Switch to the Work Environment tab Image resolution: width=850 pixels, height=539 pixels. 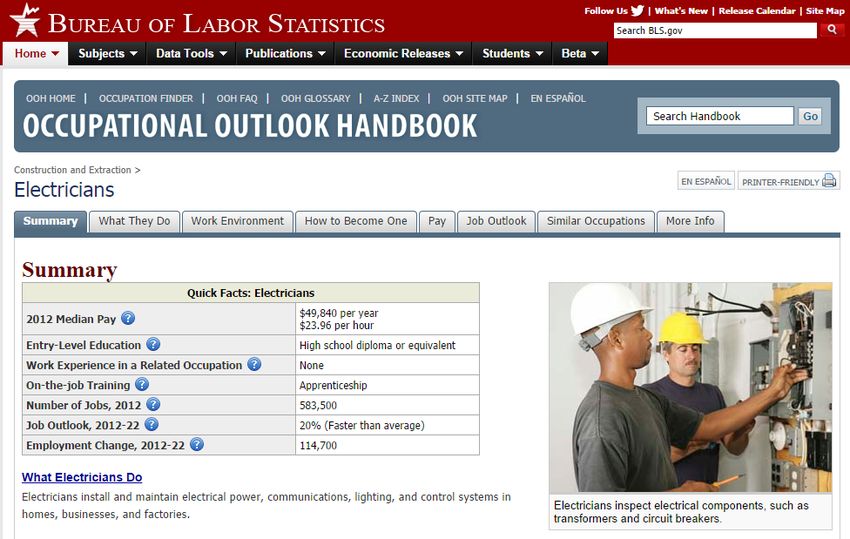[237, 221]
